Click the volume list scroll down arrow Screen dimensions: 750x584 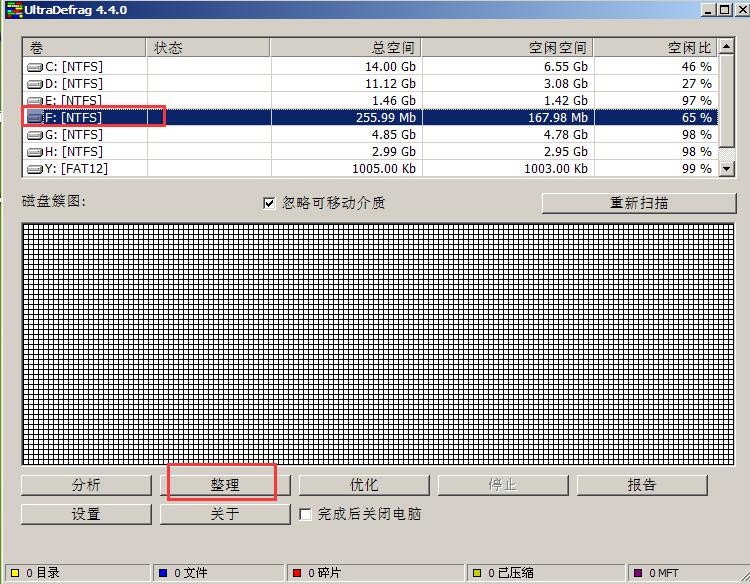(x=727, y=169)
